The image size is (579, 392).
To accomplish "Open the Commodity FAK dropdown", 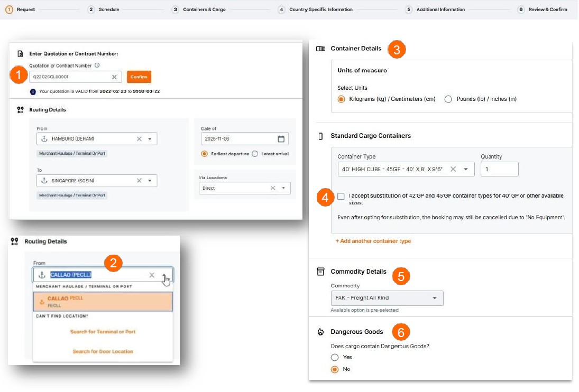I will coord(435,298).
